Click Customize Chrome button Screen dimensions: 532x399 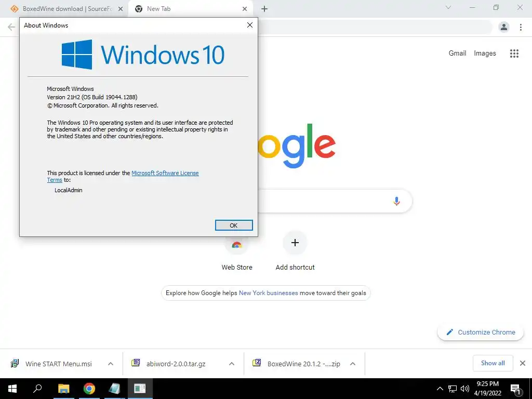pyautogui.click(x=481, y=332)
